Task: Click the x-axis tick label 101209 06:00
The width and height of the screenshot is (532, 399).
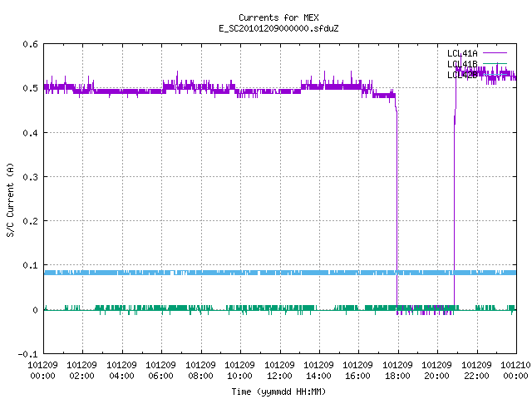Action: (160, 370)
